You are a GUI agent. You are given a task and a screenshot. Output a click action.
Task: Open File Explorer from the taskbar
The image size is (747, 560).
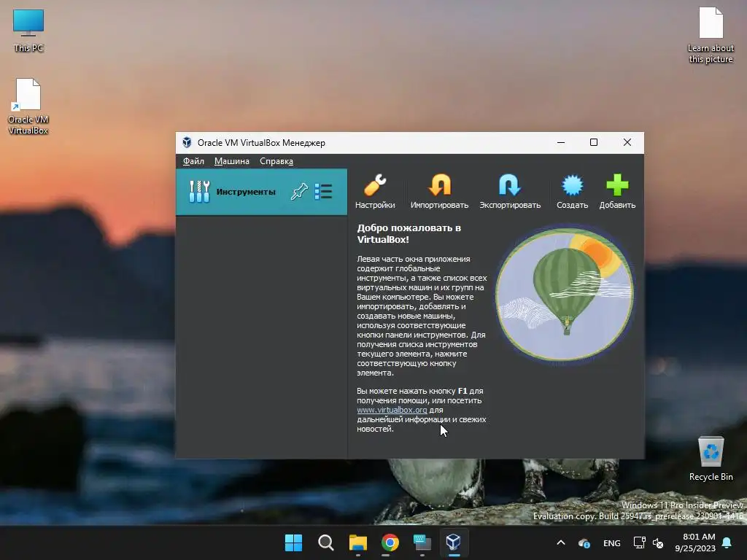tap(357, 542)
